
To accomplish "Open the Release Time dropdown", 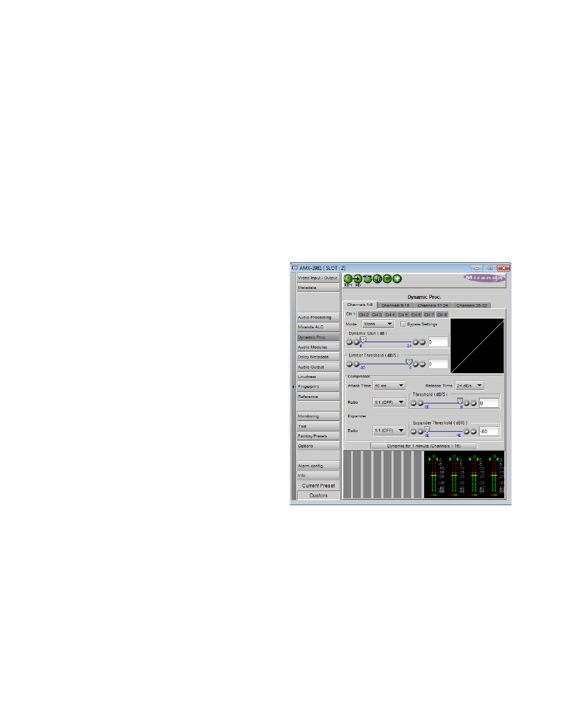I will click(x=470, y=386).
